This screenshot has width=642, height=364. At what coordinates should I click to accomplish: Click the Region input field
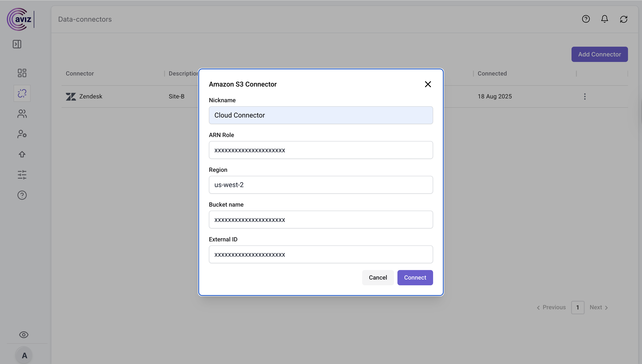[x=321, y=185]
